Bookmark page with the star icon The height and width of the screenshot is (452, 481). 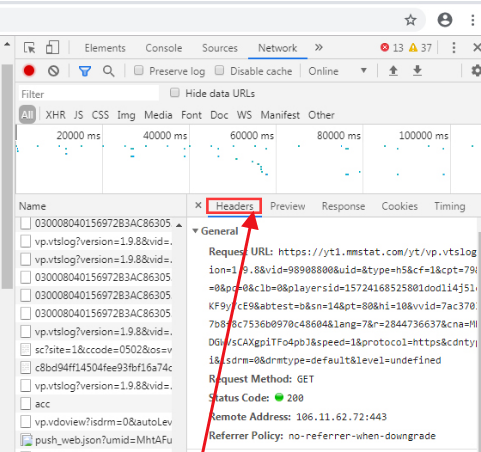[x=410, y=20]
